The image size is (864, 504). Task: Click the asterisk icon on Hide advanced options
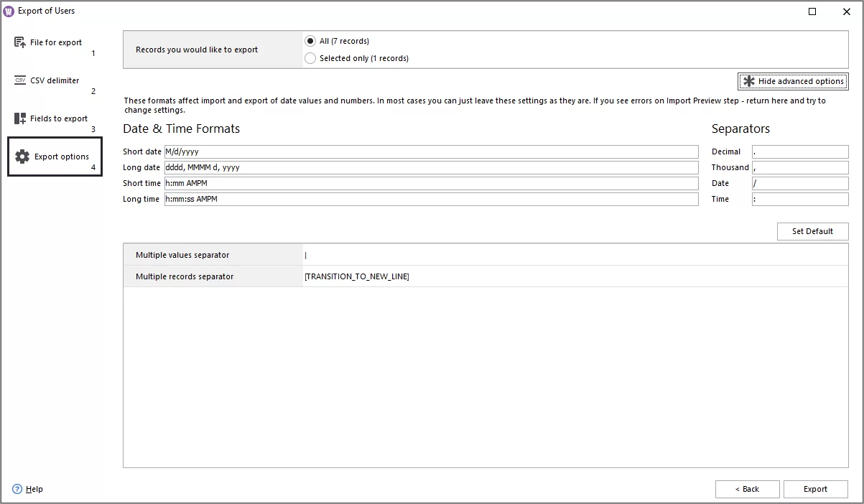[x=749, y=81]
